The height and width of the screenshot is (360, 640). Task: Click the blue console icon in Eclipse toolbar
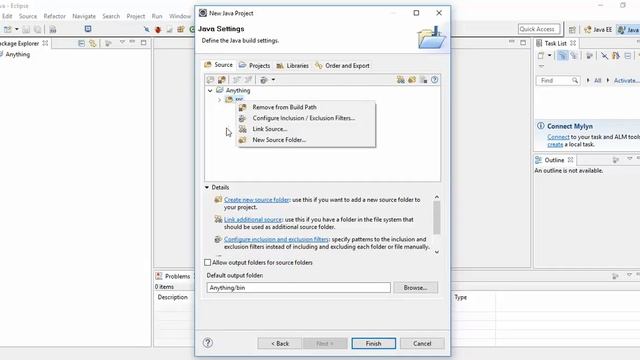pyautogui.click(x=88, y=29)
